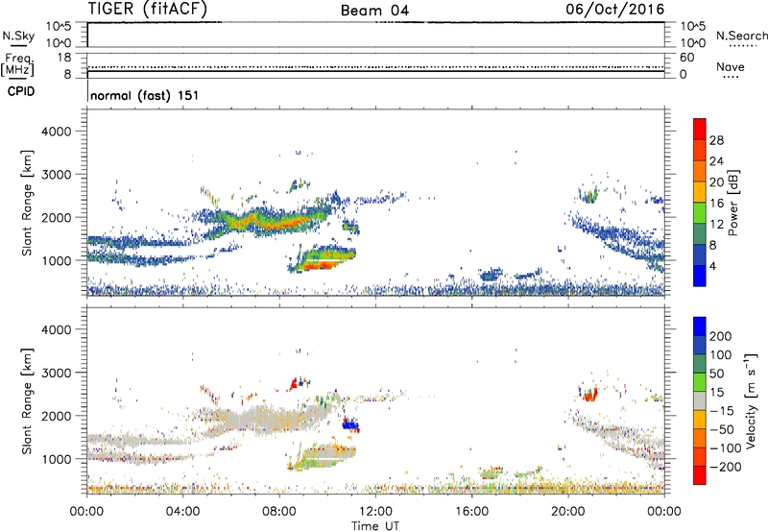Click the 1000 tick in velocity panel
This screenshot has width=768, height=532.
[57, 459]
